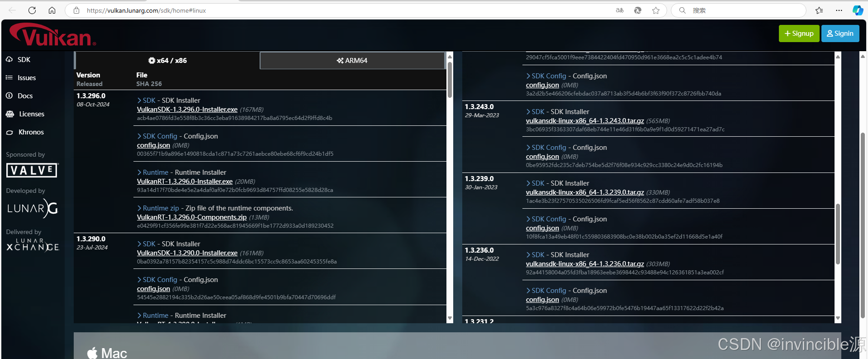Open Issues in the sidebar

pyautogui.click(x=21, y=77)
